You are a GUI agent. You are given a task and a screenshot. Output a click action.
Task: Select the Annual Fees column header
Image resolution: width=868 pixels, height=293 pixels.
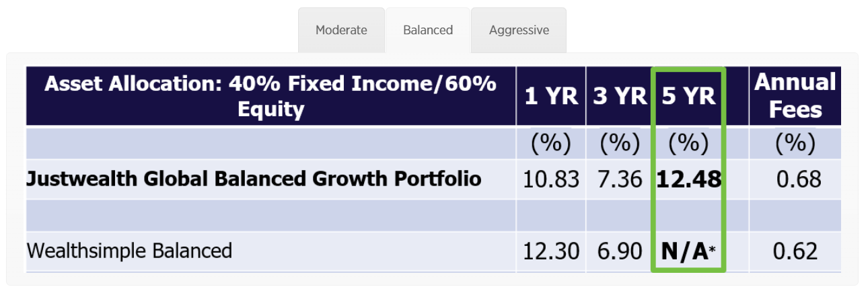click(795, 96)
